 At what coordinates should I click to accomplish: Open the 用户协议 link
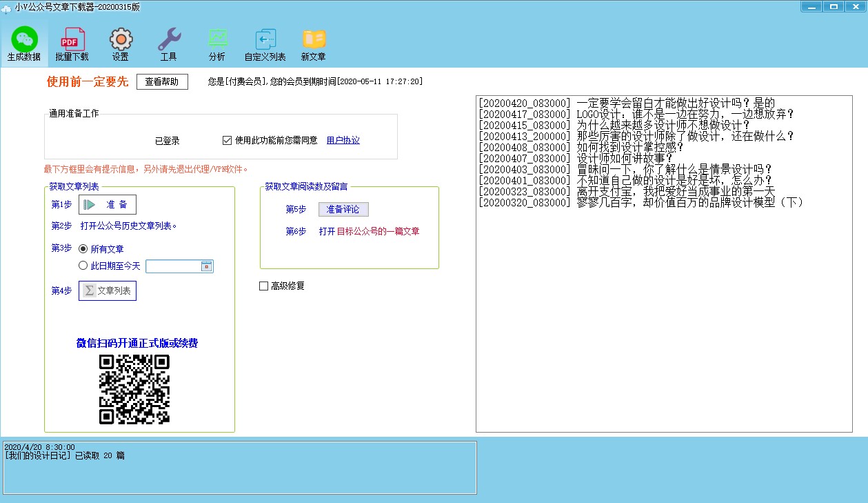pyautogui.click(x=343, y=140)
